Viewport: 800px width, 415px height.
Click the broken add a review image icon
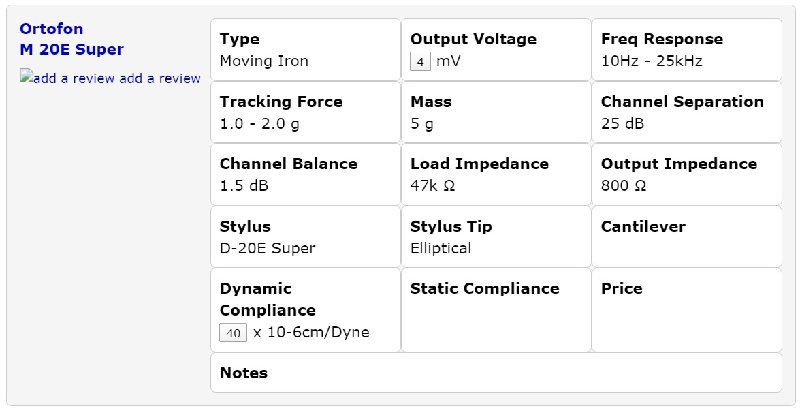tap(68, 78)
